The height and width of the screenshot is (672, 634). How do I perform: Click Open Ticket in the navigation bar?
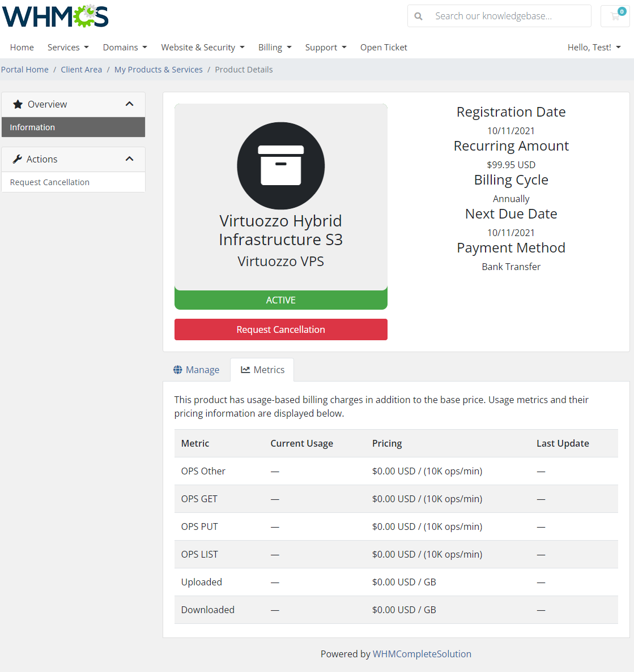point(384,47)
